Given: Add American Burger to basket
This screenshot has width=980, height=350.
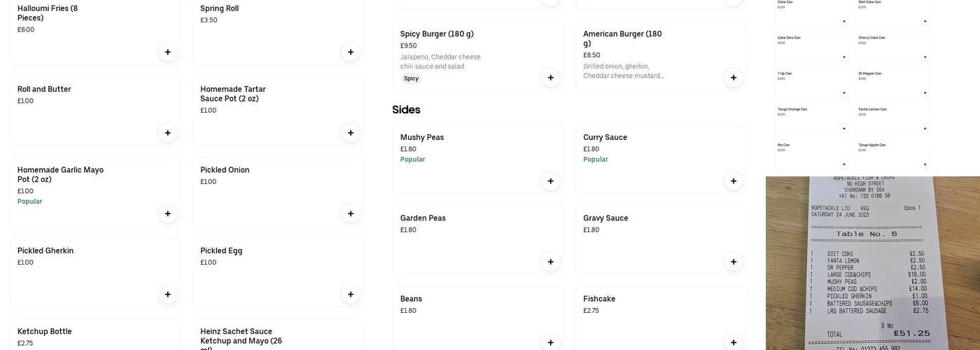Looking at the screenshot, I should pyautogui.click(x=734, y=78).
